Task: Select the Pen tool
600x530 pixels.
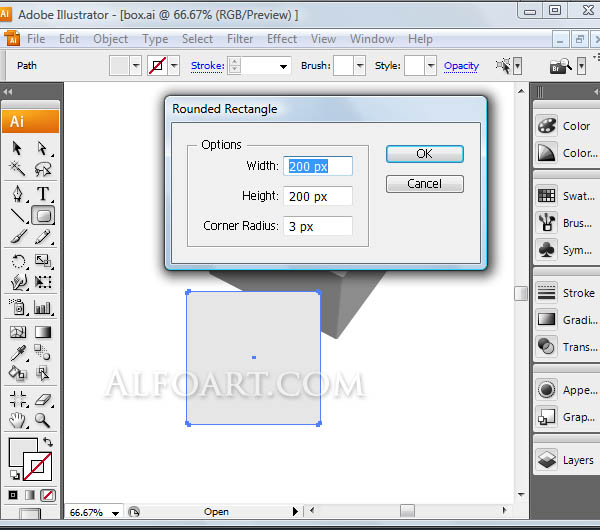Action: point(18,194)
